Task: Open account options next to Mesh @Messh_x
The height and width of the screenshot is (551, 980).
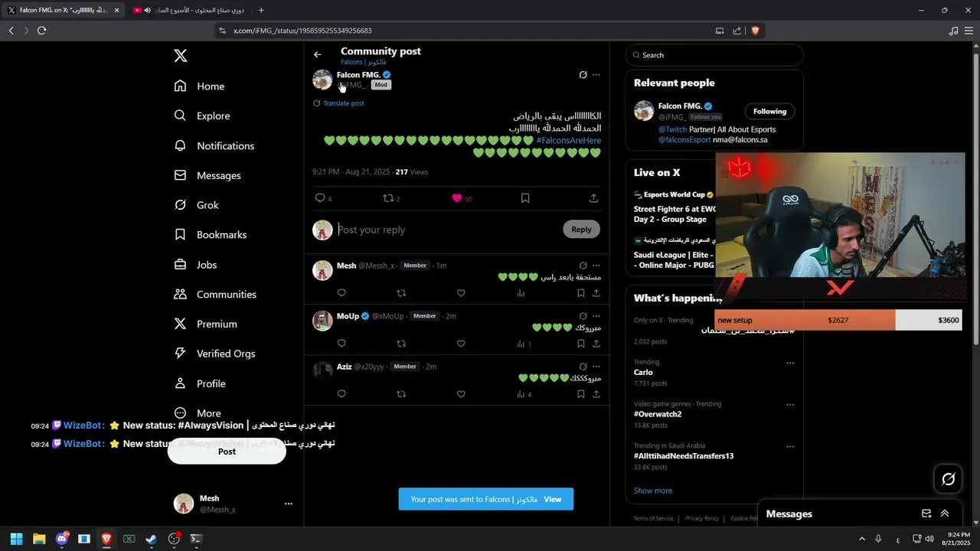Action: [289, 504]
